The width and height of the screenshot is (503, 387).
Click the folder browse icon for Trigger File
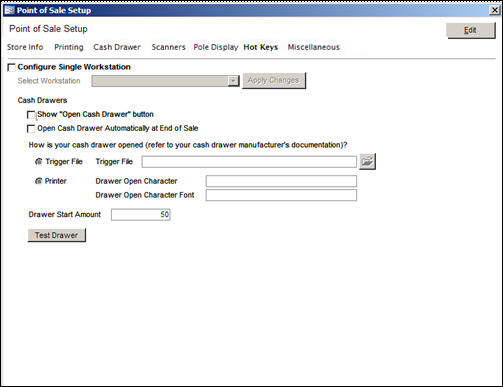367,162
